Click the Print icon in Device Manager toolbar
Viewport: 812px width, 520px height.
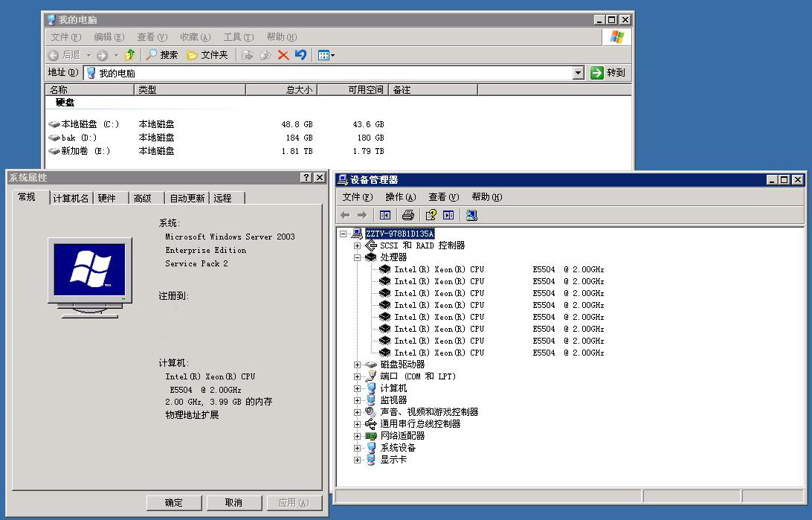point(407,215)
